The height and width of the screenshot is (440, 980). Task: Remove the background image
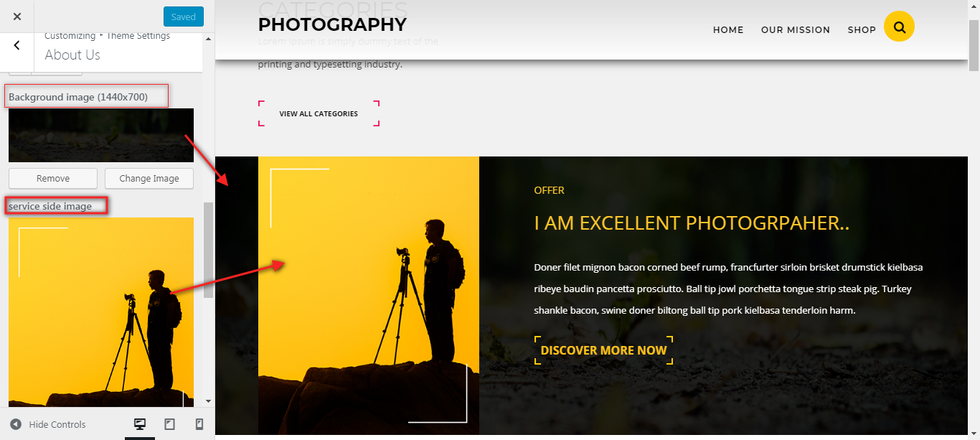tap(53, 178)
